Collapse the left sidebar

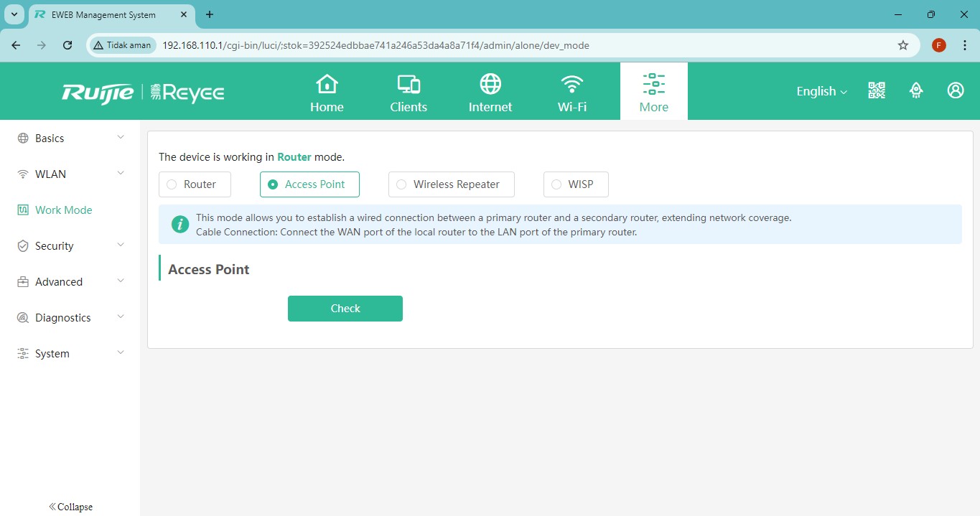pos(70,507)
